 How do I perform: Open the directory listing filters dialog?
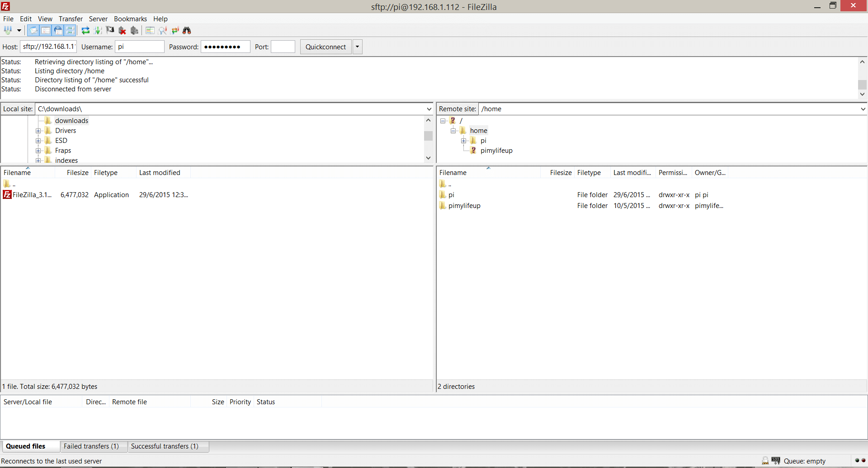(150, 30)
